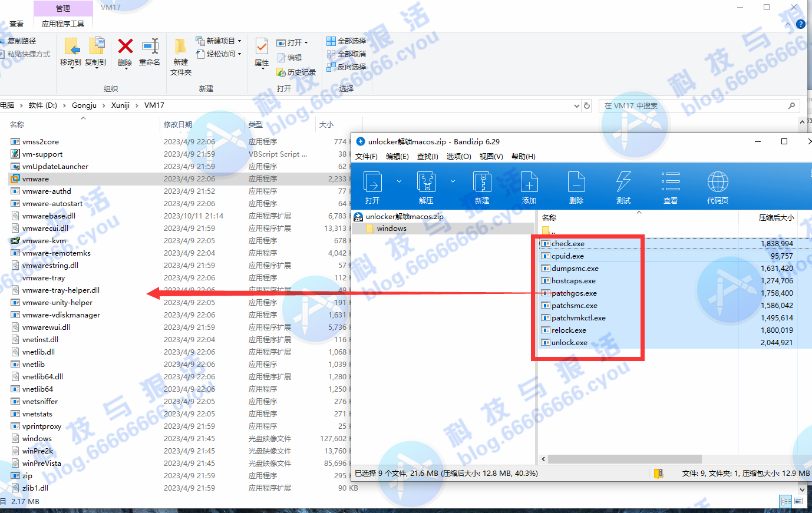Click Invert selection (反向选择) in ribbon

346,67
